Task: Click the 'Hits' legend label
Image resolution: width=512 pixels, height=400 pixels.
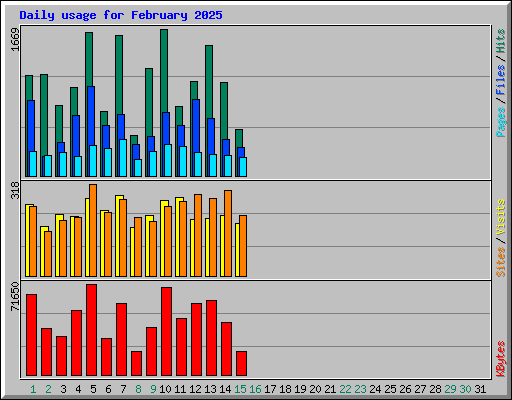Action: [501, 41]
